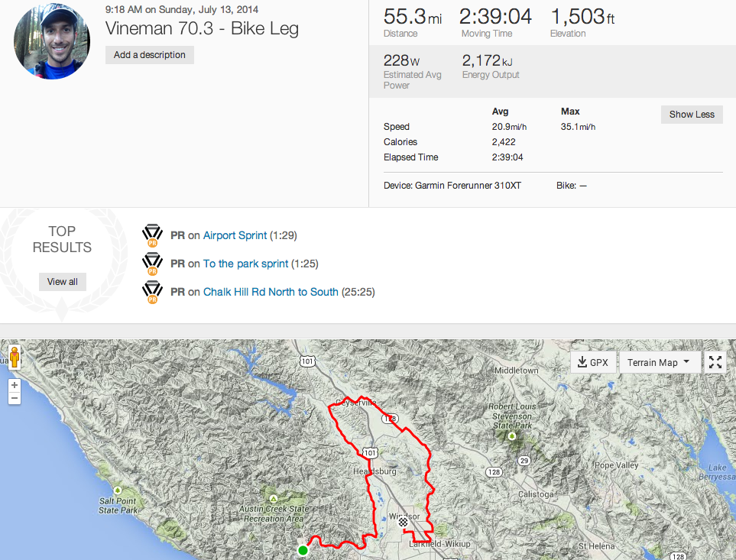
Task: Open the Terrain Map dropdown
Action: coord(658,362)
